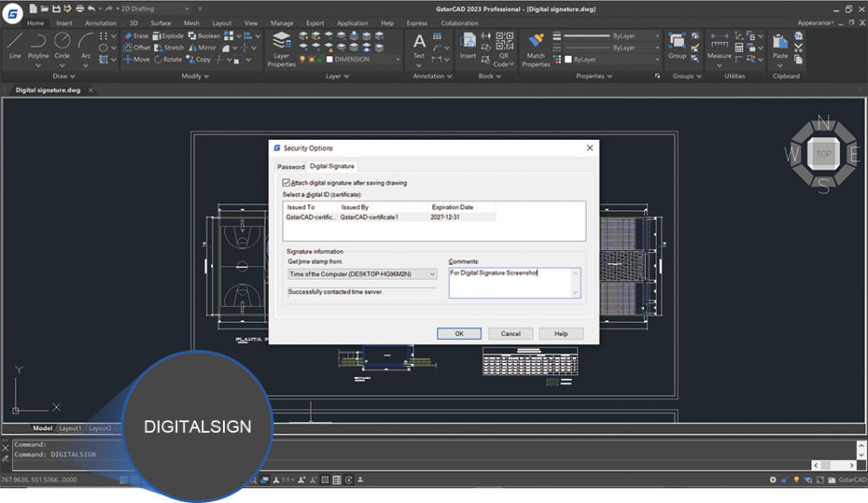868x503 pixels.
Task: Open the color ByLayer swatch dropdown
Action: tap(612, 59)
